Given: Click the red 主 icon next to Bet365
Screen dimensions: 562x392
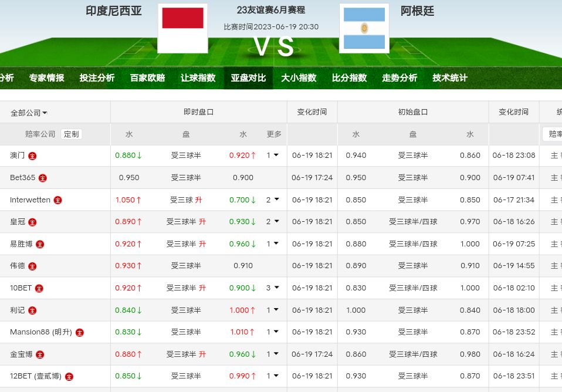Looking at the screenshot, I should tap(43, 178).
